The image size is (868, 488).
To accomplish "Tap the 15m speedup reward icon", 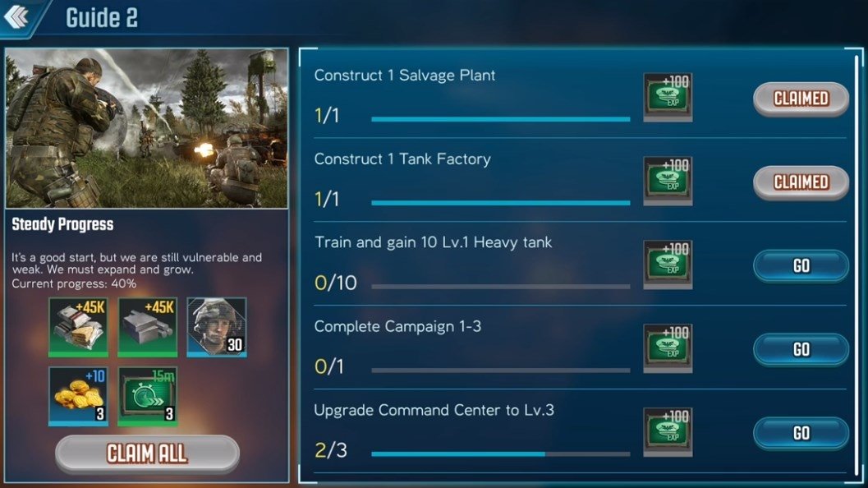I will pos(147,396).
